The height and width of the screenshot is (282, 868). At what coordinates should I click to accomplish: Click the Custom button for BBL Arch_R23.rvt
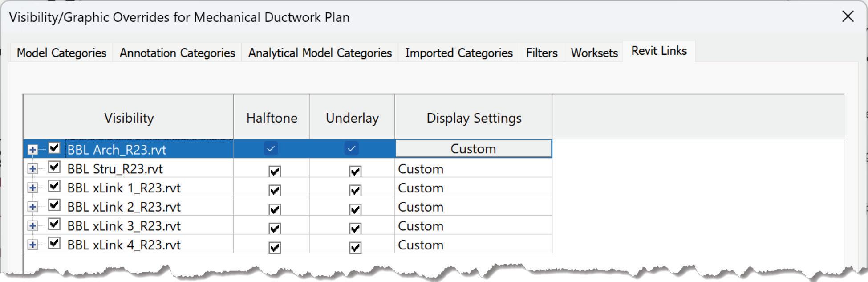473,149
